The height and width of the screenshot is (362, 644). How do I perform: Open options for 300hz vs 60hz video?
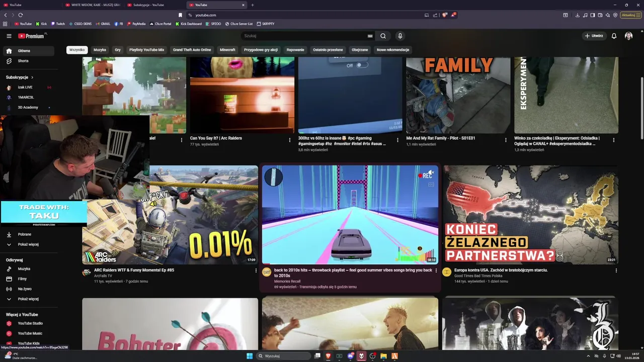point(397,140)
